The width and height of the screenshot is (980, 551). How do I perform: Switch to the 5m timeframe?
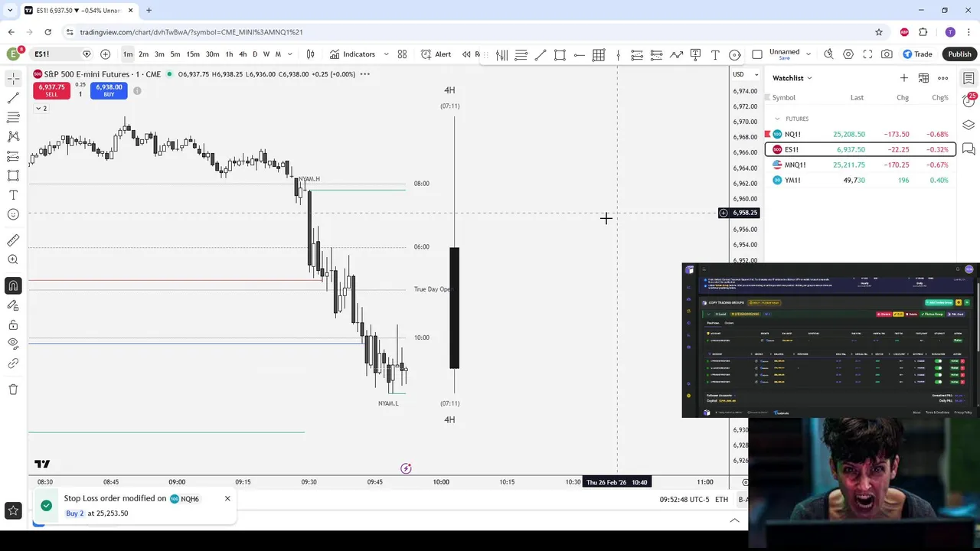pyautogui.click(x=175, y=54)
